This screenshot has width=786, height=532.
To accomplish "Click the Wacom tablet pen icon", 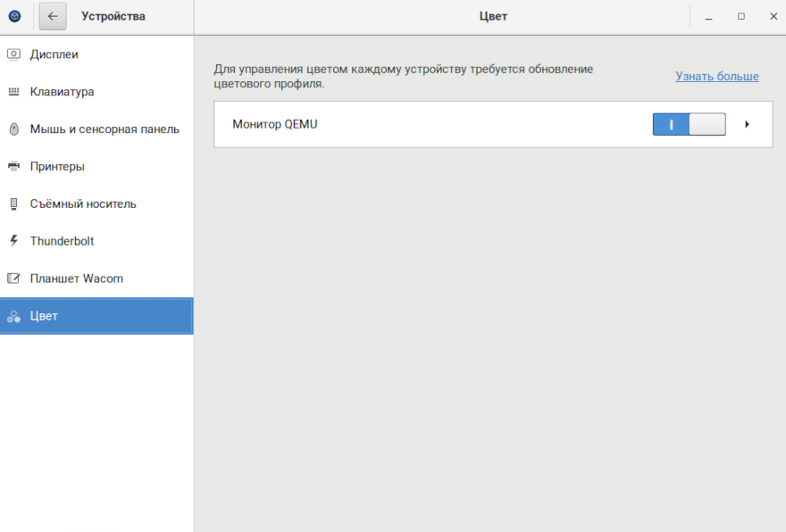I will (13, 278).
